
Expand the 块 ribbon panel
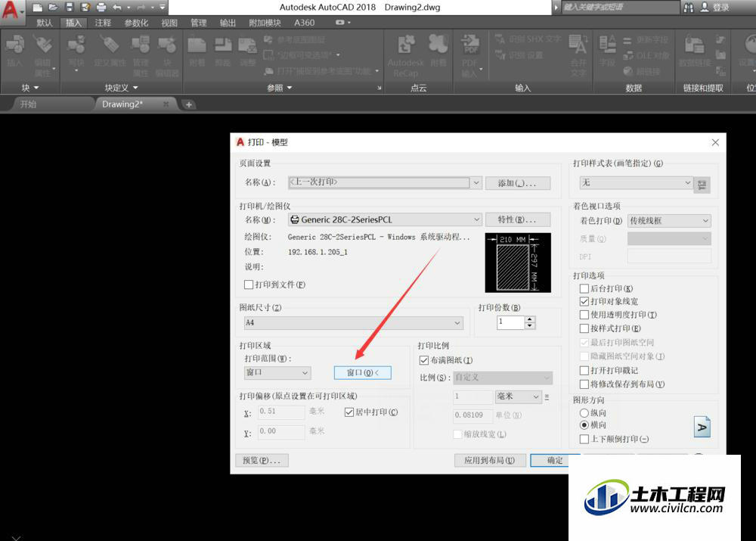pyautogui.click(x=30, y=88)
